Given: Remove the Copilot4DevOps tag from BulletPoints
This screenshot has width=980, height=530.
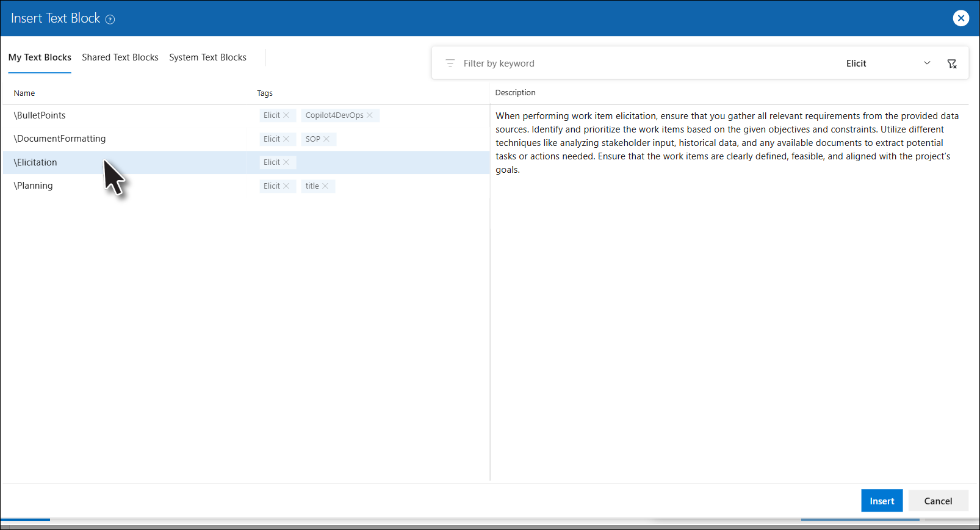Looking at the screenshot, I should pos(370,115).
